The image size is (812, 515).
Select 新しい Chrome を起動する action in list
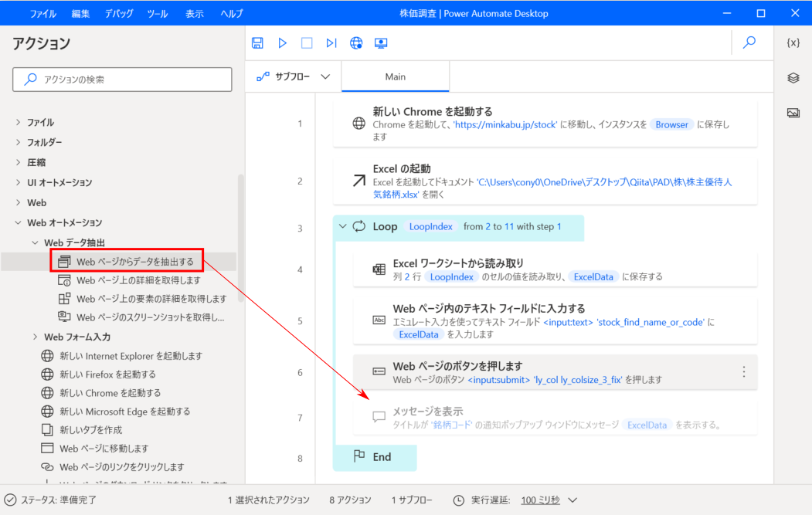pos(101,393)
